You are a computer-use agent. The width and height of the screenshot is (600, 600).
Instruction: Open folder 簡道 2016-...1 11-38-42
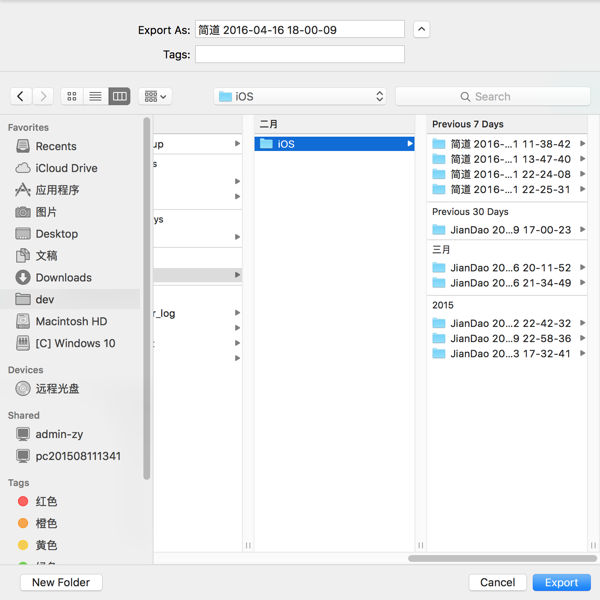[x=507, y=144]
